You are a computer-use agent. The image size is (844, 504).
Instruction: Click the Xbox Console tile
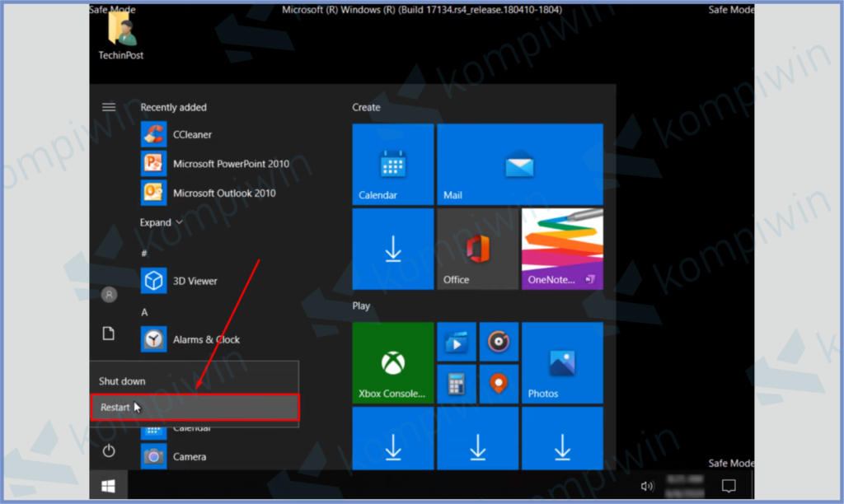coord(392,362)
